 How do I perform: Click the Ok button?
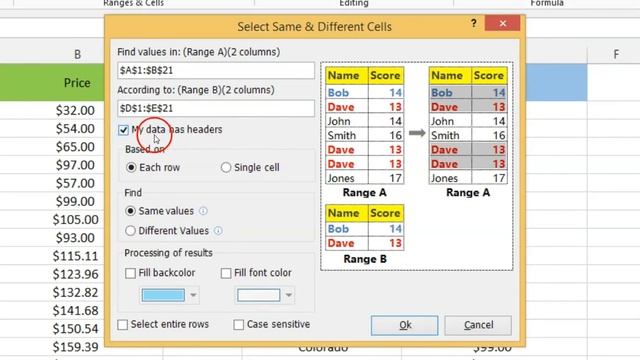404,325
